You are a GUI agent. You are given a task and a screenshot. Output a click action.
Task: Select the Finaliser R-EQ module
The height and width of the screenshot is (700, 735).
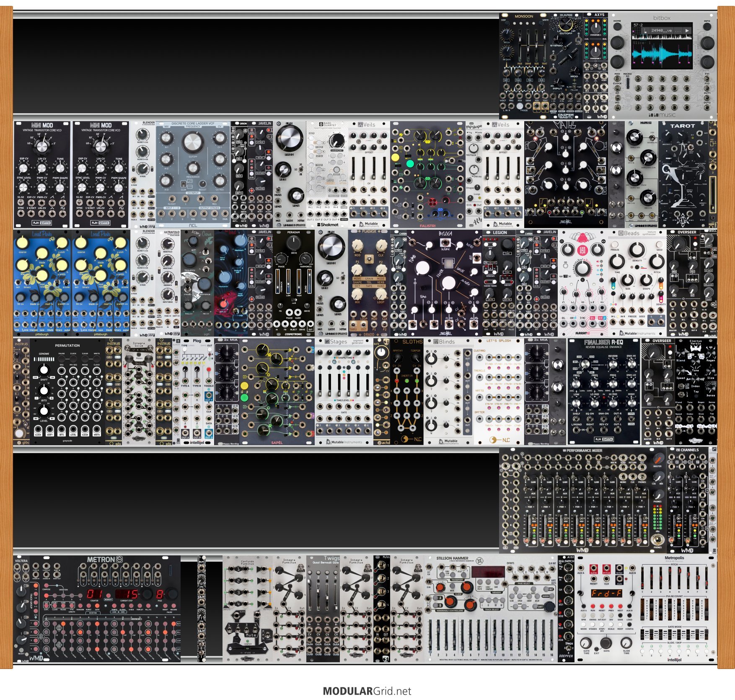(x=604, y=391)
